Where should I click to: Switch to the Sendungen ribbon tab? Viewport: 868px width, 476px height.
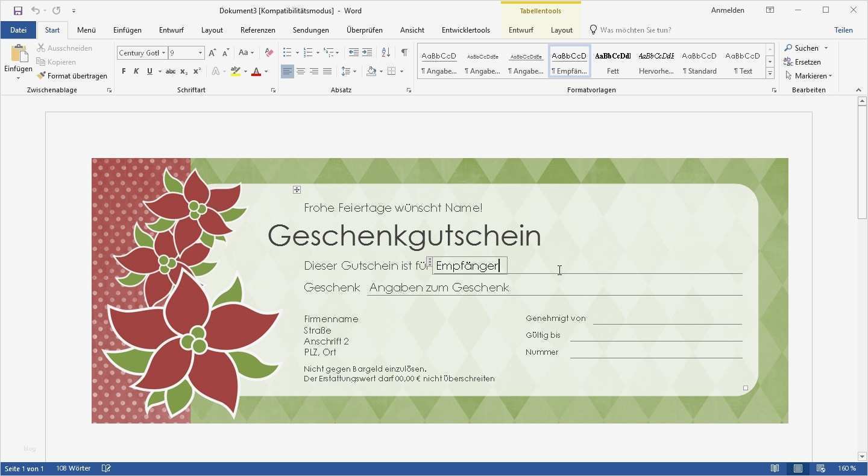pyautogui.click(x=310, y=30)
